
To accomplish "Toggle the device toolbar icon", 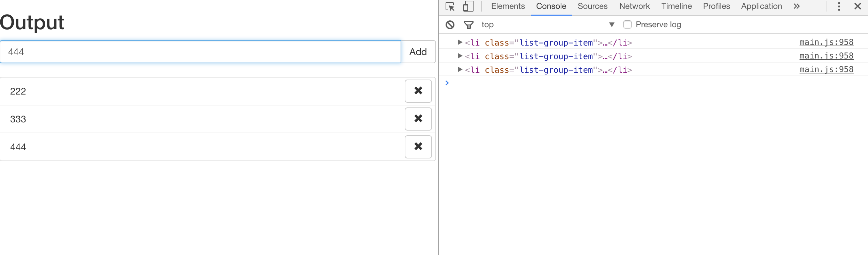I will (x=468, y=6).
